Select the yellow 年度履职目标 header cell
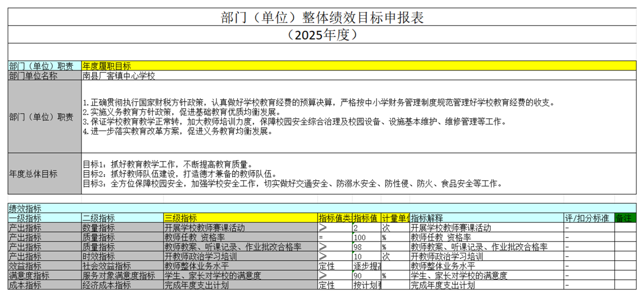Image resolution: width=644 pixels, height=297 pixels. [x=359, y=66]
